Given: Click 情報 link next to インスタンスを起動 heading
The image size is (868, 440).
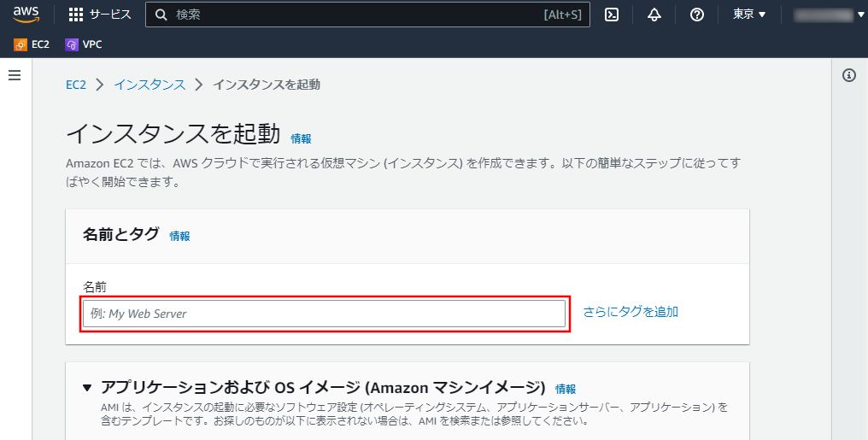Looking at the screenshot, I should coord(301,139).
